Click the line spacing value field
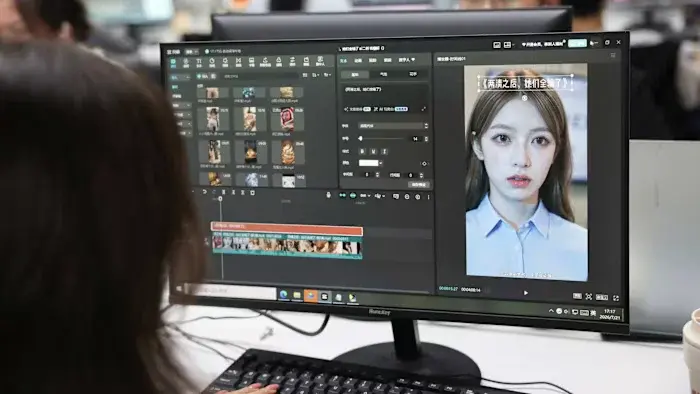 click(x=410, y=175)
